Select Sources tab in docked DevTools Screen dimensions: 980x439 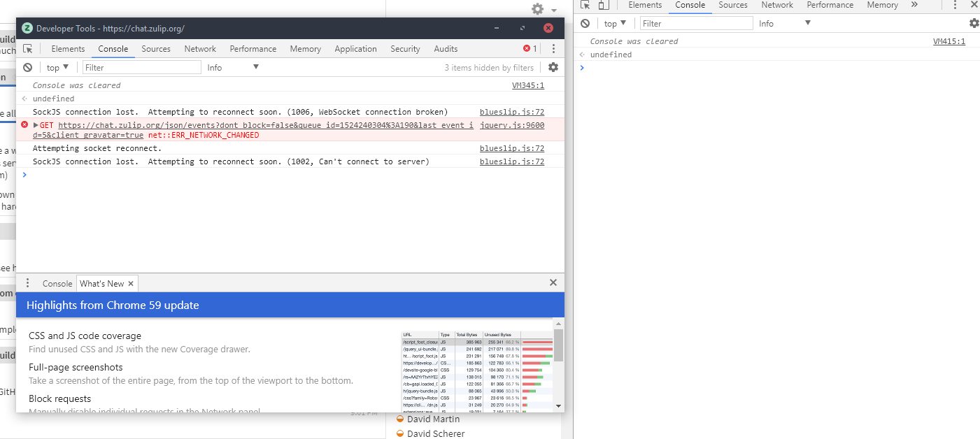coord(733,5)
